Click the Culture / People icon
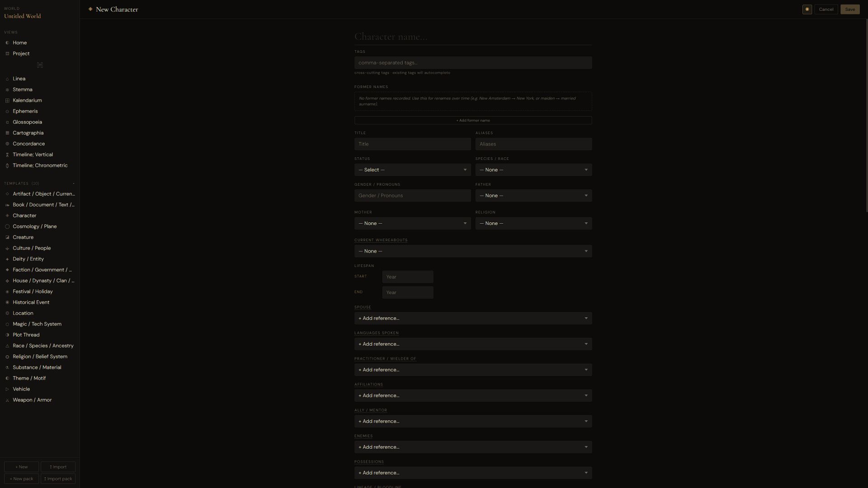 (x=7, y=249)
